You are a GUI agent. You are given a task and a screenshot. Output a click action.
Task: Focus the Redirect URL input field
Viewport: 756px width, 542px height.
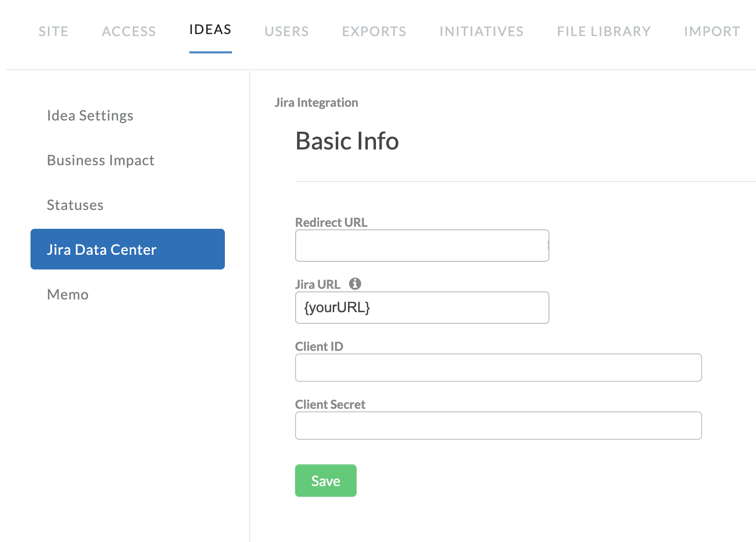point(422,246)
